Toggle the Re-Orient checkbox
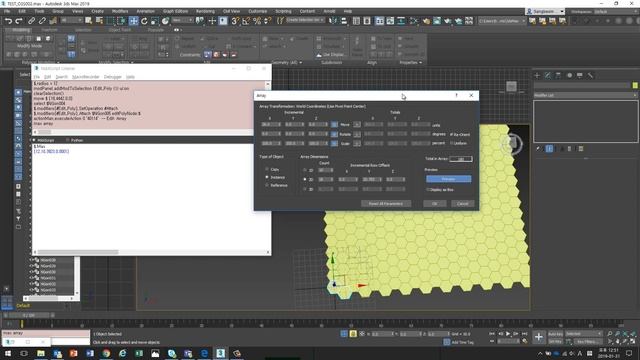 pos(451,134)
